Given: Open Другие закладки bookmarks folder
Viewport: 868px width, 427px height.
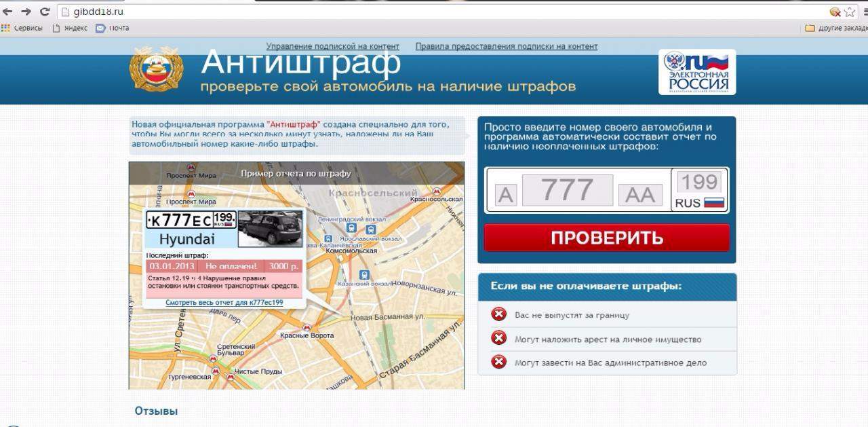Looking at the screenshot, I should click(836, 28).
